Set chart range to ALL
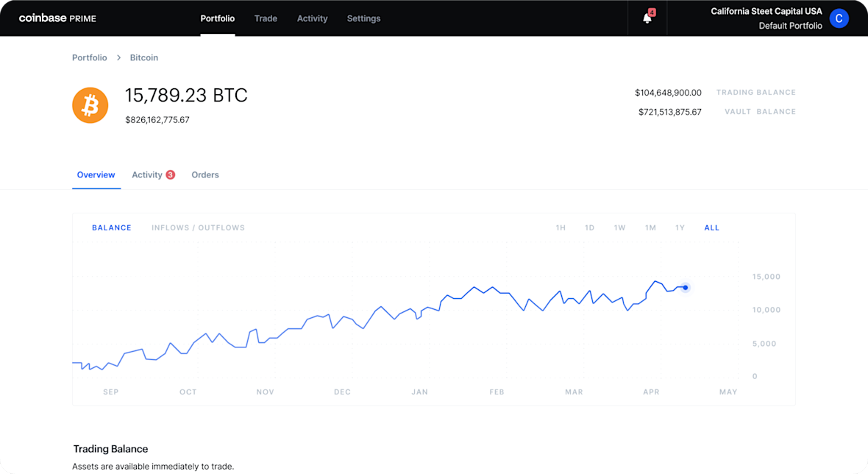Screen dimensions: 868x474 (712, 227)
